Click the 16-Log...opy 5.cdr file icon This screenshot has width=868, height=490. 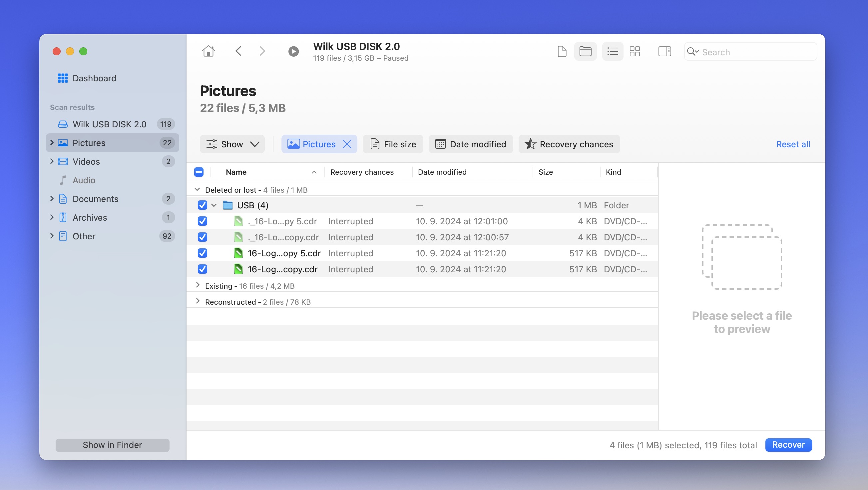[238, 253]
